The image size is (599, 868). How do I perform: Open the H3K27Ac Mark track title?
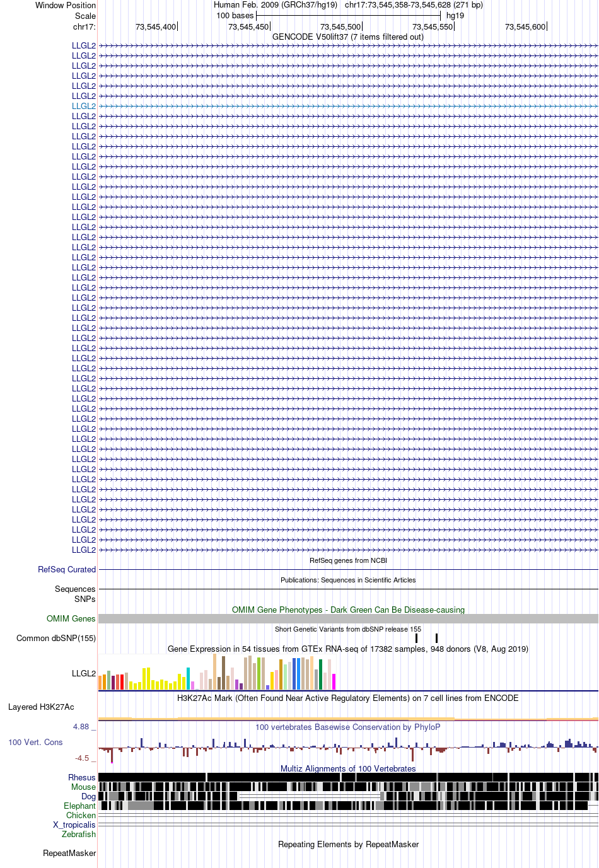coord(348,698)
